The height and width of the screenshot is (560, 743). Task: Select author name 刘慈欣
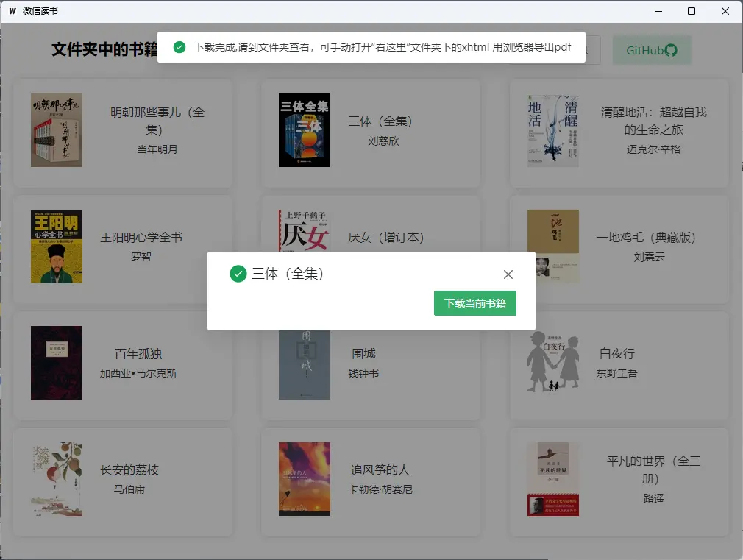(383, 141)
